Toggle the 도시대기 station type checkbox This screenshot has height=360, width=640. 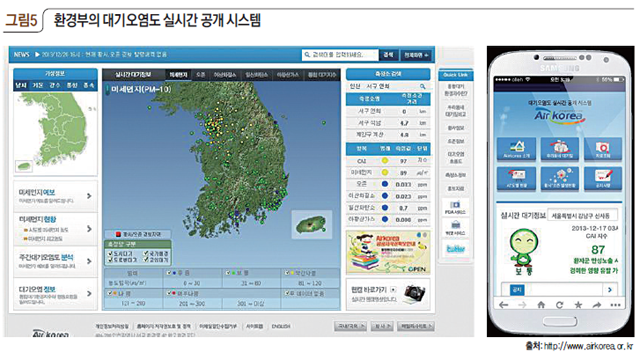[x=110, y=253]
